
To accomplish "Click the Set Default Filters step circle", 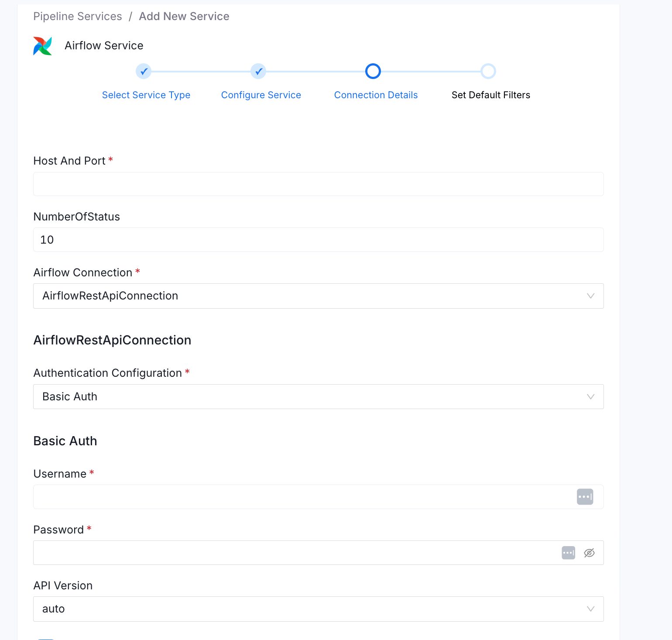I will (488, 71).
